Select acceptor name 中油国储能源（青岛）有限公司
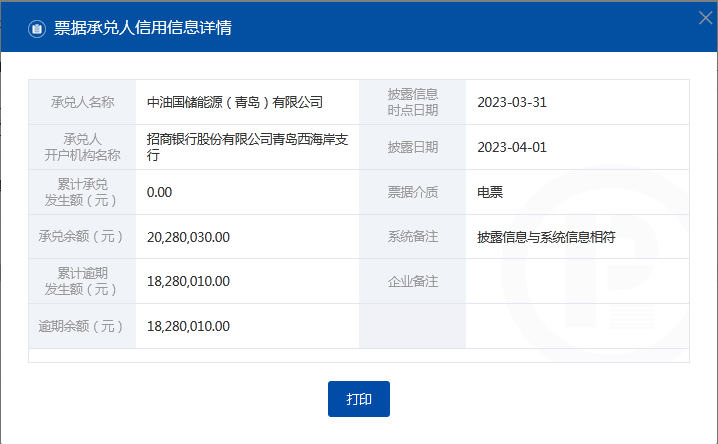The height and width of the screenshot is (444, 718). point(235,102)
